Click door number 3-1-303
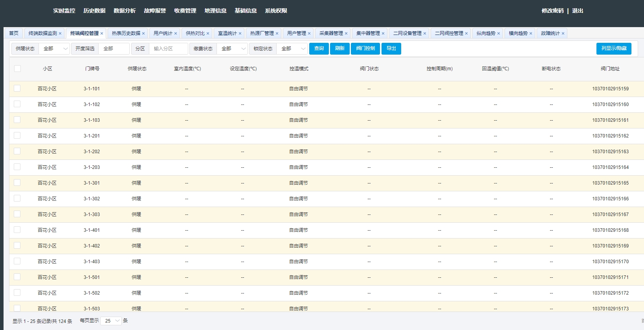The width and height of the screenshot is (644, 330). [92, 214]
